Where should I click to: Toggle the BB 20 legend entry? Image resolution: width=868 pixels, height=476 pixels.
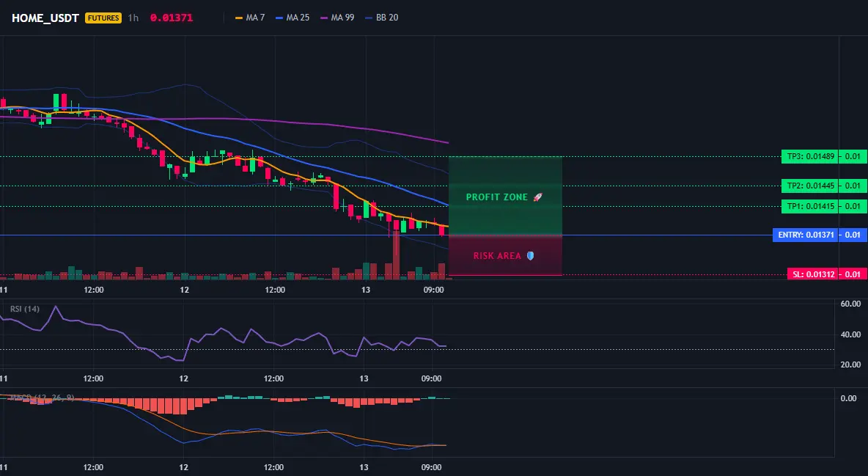(382, 18)
